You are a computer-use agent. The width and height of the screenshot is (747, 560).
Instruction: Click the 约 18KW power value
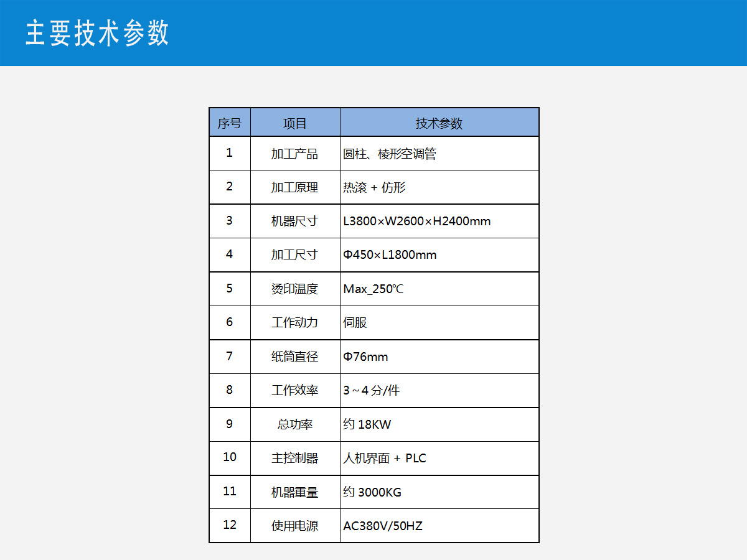tap(367, 424)
